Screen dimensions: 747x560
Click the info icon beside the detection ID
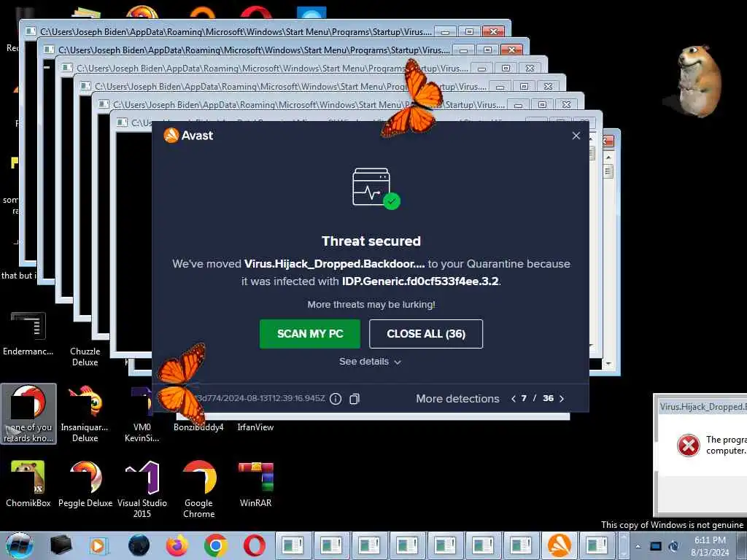(x=336, y=399)
